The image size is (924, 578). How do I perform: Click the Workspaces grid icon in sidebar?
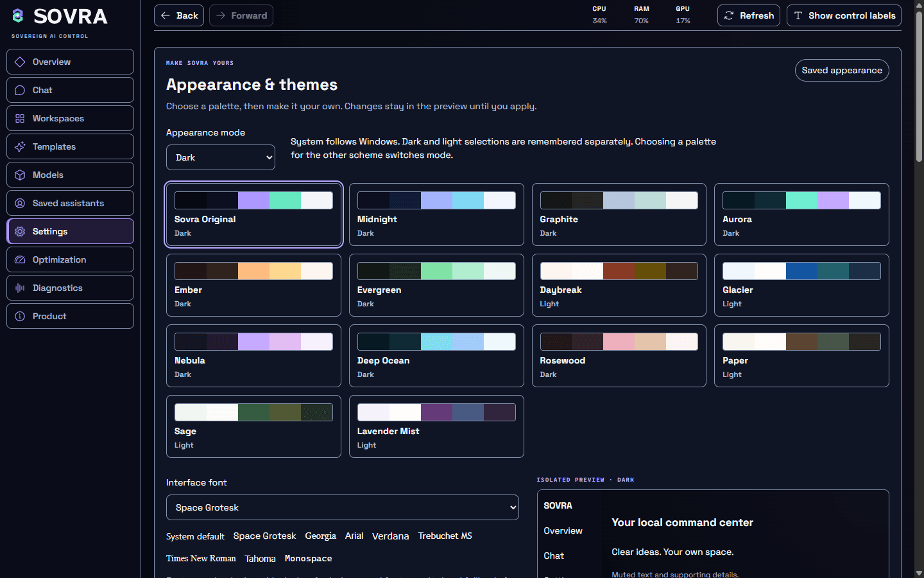pyautogui.click(x=20, y=119)
